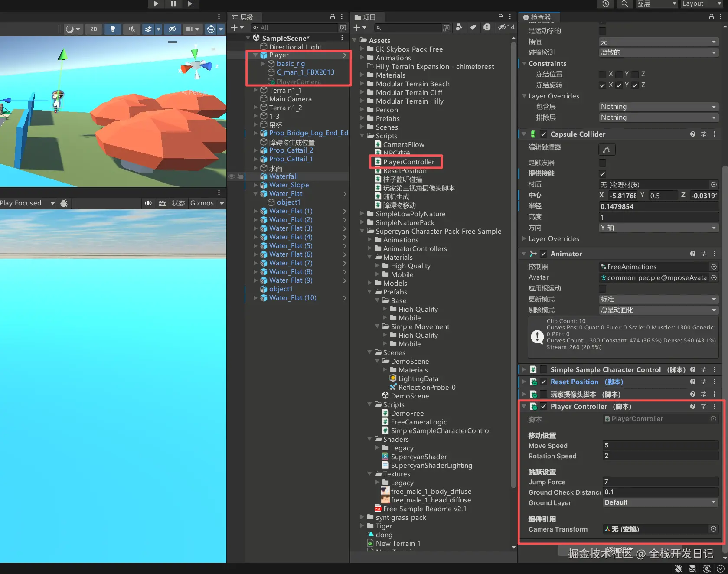Toggle freeze position X checkbox

point(602,74)
